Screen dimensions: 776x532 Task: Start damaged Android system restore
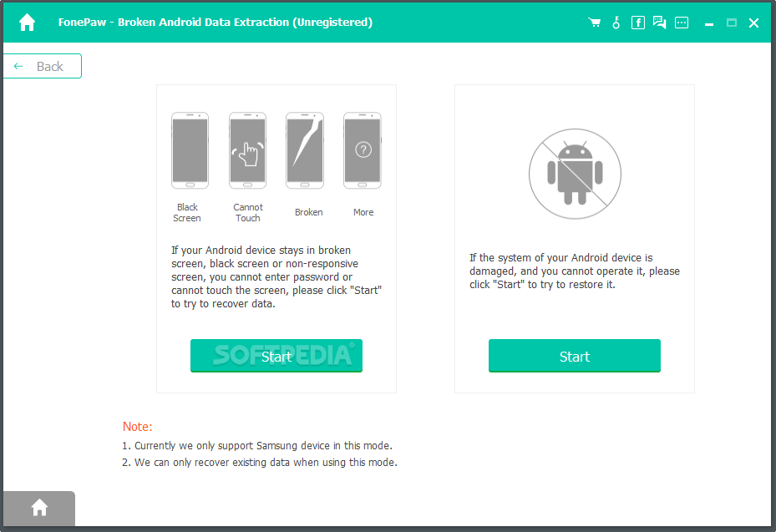click(575, 356)
